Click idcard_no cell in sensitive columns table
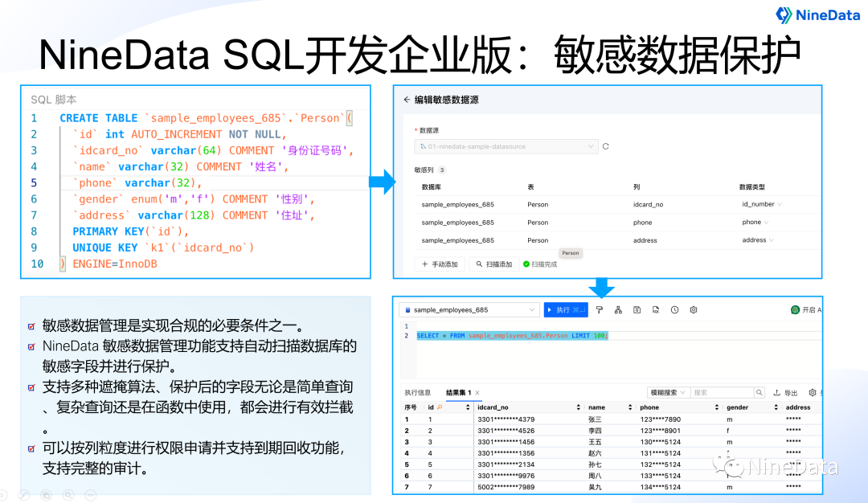868x503 pixels. point(649,204)
